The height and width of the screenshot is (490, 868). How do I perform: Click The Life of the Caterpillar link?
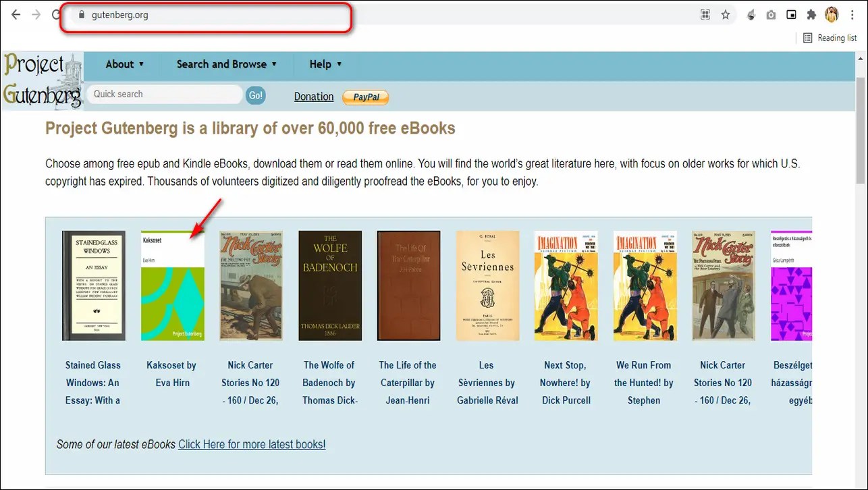point(408,383)
